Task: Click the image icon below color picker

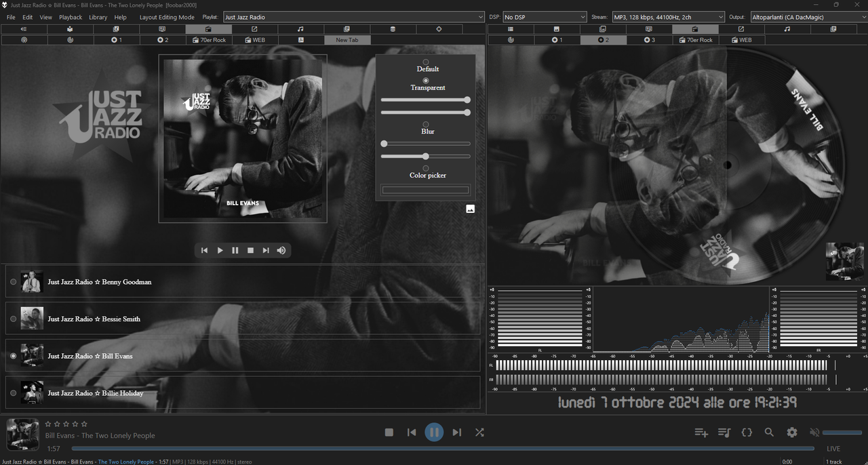Action: click(471, 209)
